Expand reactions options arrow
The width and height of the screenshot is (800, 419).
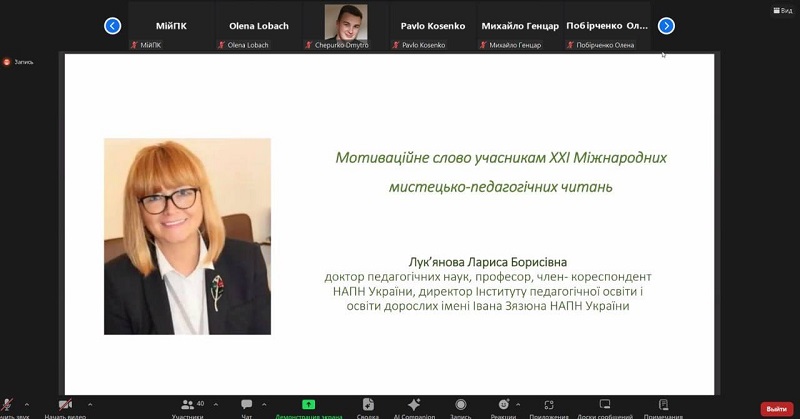(x=518, y=405)
